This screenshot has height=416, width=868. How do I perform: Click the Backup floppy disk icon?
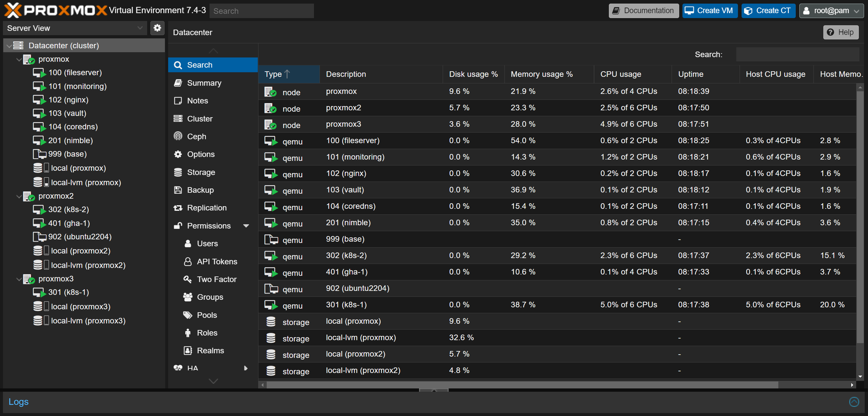[178, 190]
